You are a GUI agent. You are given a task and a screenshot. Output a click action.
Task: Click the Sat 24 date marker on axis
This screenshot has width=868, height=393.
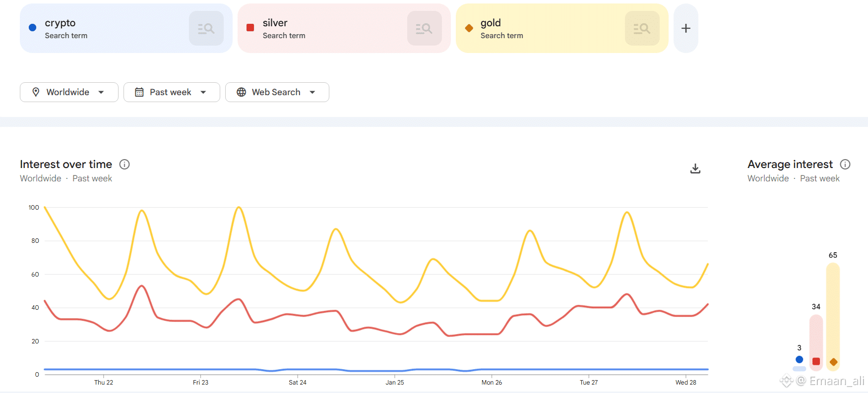[298, 382]
